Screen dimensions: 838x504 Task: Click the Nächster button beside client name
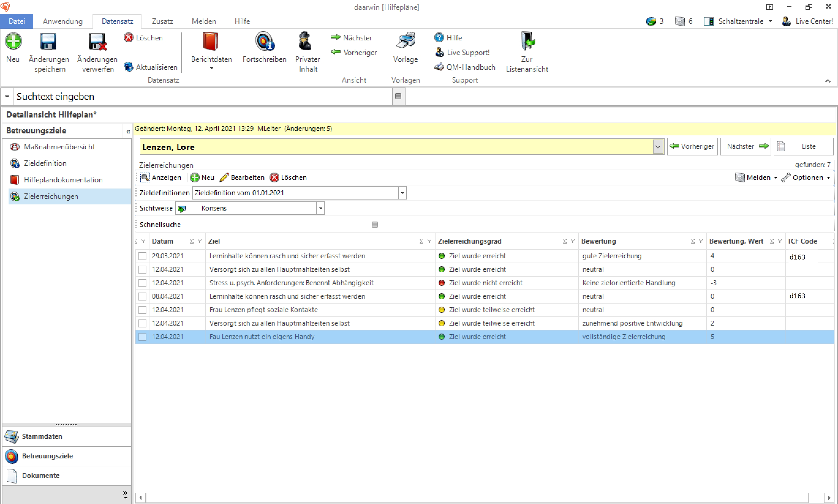746,146
